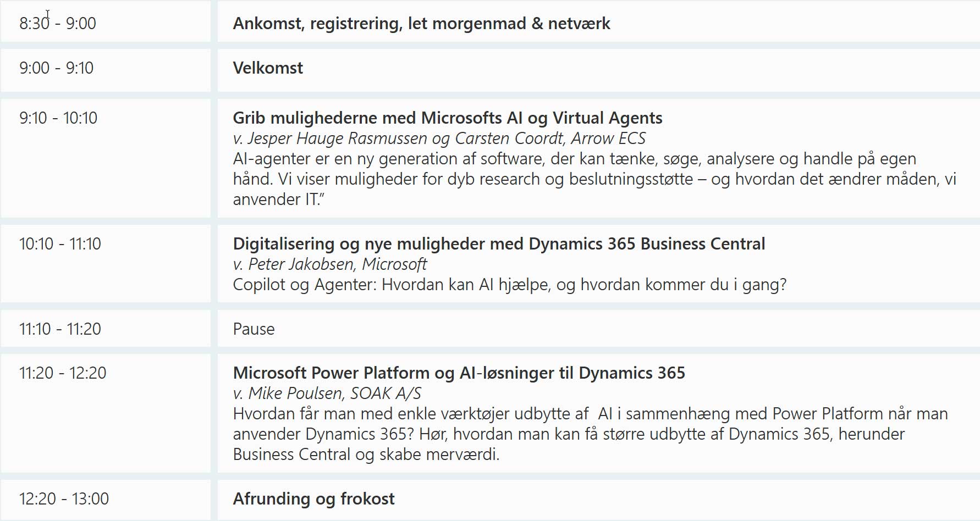
Task: Select Microsoft Power Platform og AI-løsninger title
Action: tap(459, 373)
